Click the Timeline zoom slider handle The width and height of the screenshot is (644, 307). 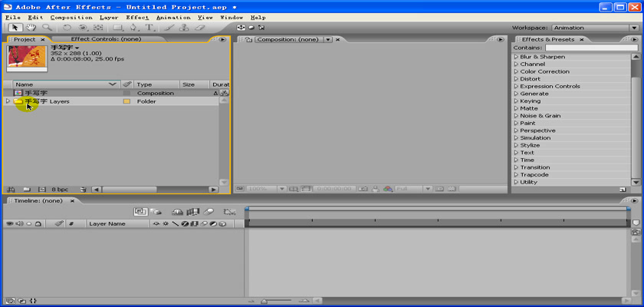click(264, 302)
